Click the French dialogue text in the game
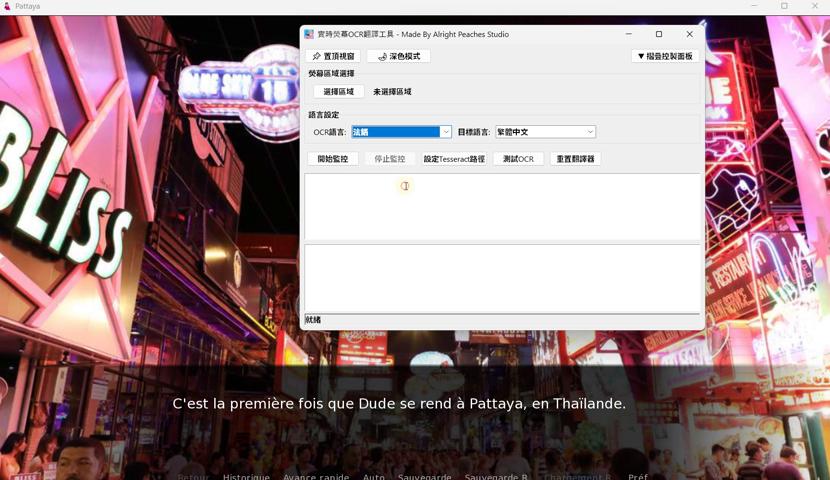Screen dimensions: 830x480 (399, 404)
